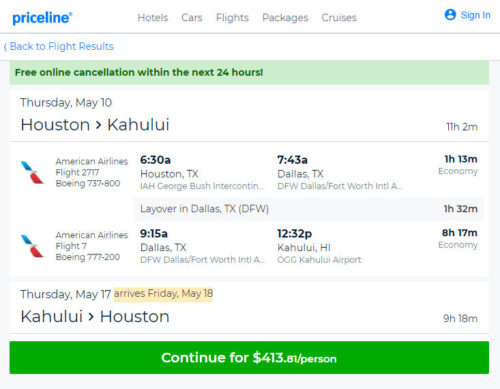Click American Airlines logo for Flight 2717

coord(32,172)
